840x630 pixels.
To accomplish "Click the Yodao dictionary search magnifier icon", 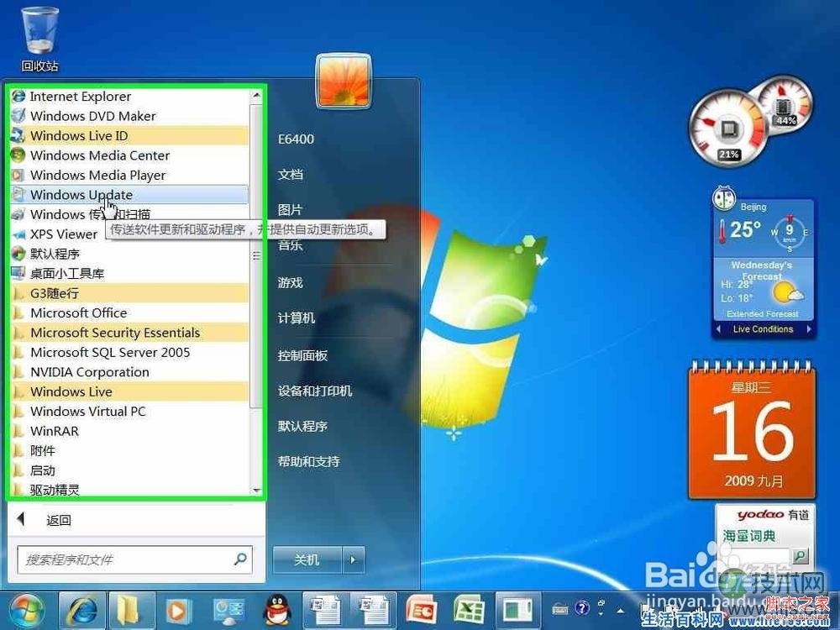I will [x=801, y=555].
